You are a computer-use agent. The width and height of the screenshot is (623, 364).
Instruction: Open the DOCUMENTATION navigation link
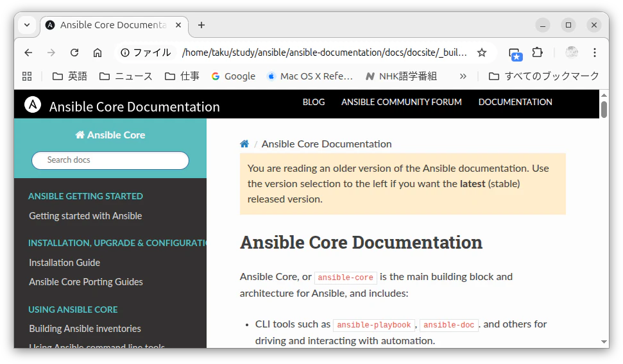(x=515, y=102)
